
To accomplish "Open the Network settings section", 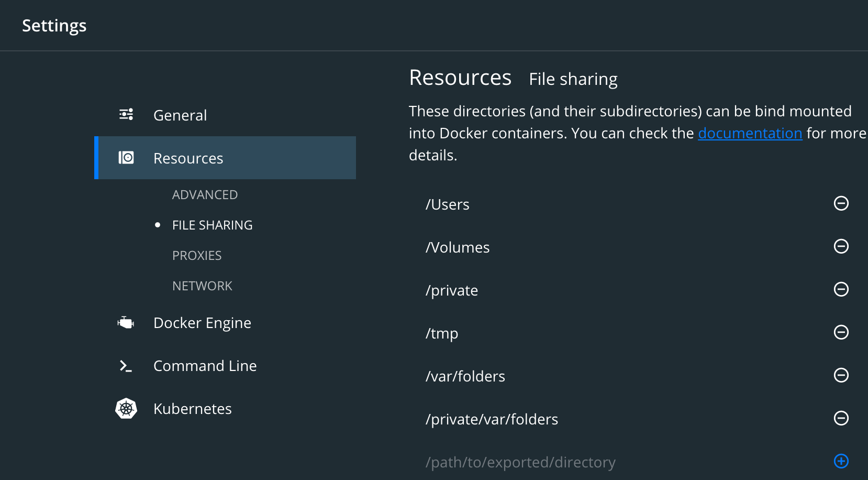I will pyautogui.click(x=202, y=286).
